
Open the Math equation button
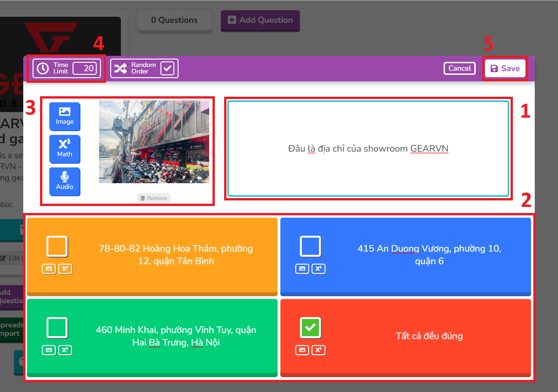point(65,148)
